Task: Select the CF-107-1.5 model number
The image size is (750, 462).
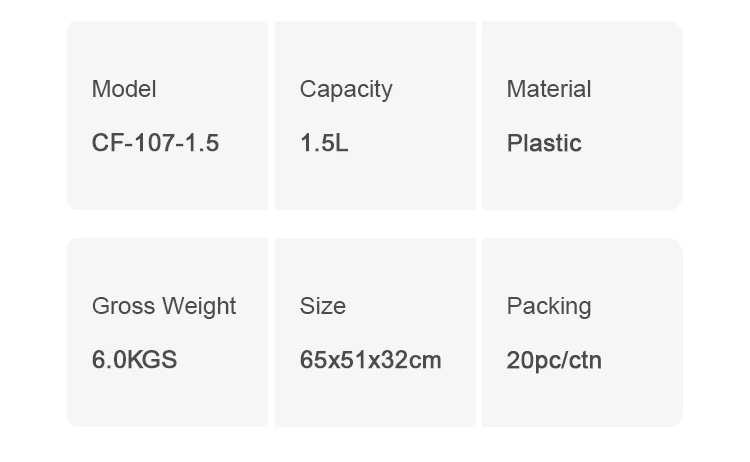Action: 155,143
